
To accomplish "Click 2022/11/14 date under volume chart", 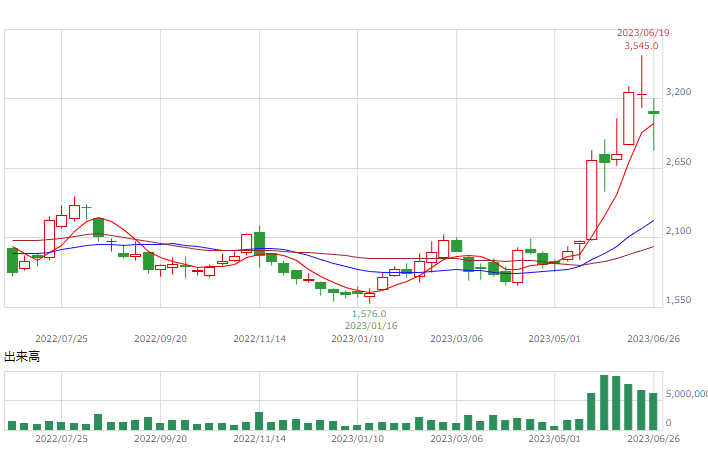I will 260,438.
